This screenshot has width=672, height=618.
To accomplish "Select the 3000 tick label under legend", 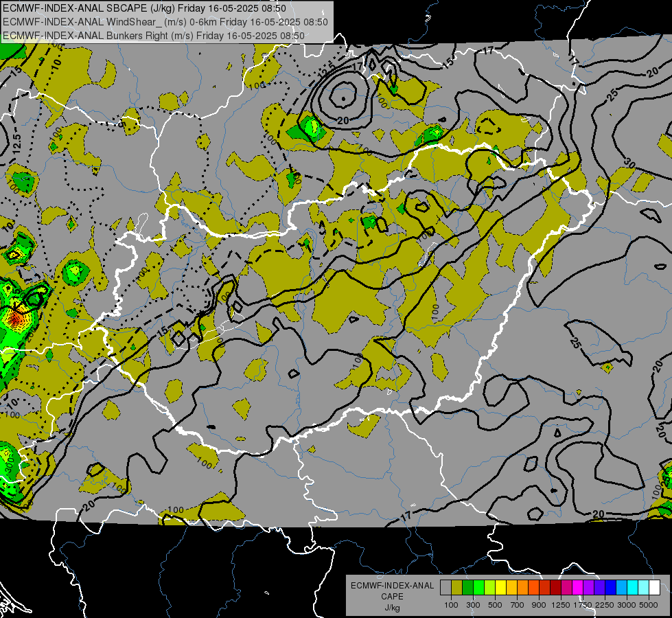I will [x=627, y=605].
